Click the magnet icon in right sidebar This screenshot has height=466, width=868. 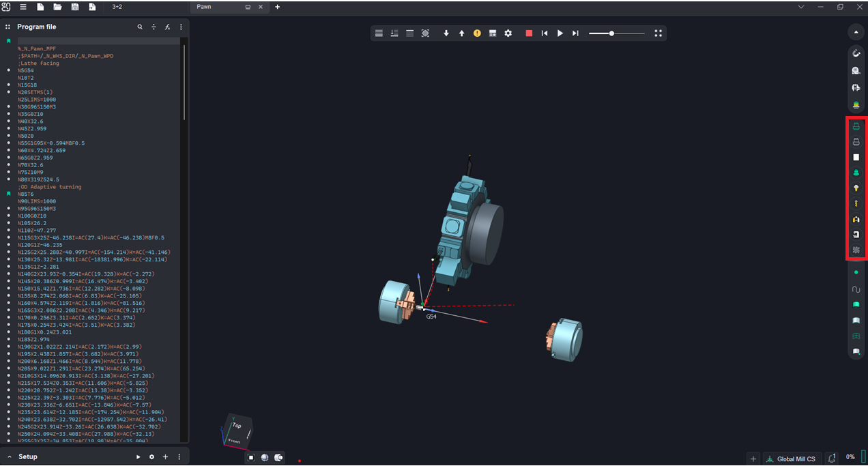pyautogui.click(x=856, y=53)
